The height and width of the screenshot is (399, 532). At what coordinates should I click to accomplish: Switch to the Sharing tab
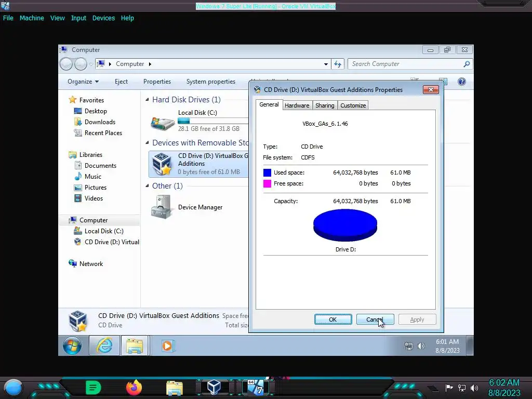pos(325,105)
